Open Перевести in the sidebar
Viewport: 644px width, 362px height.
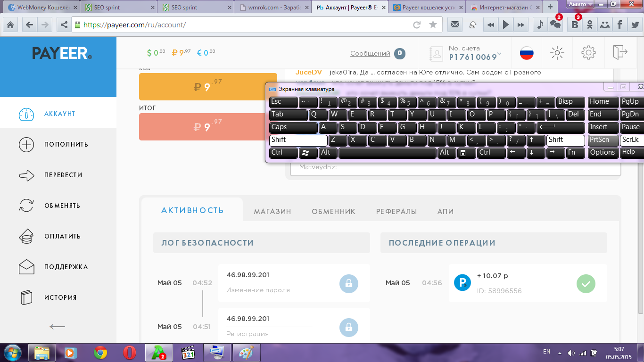click(x=58, y=175)
